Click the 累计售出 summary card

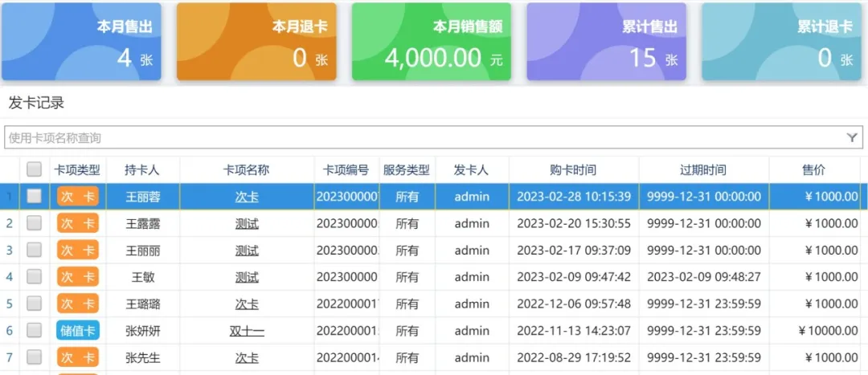[606, 42]
